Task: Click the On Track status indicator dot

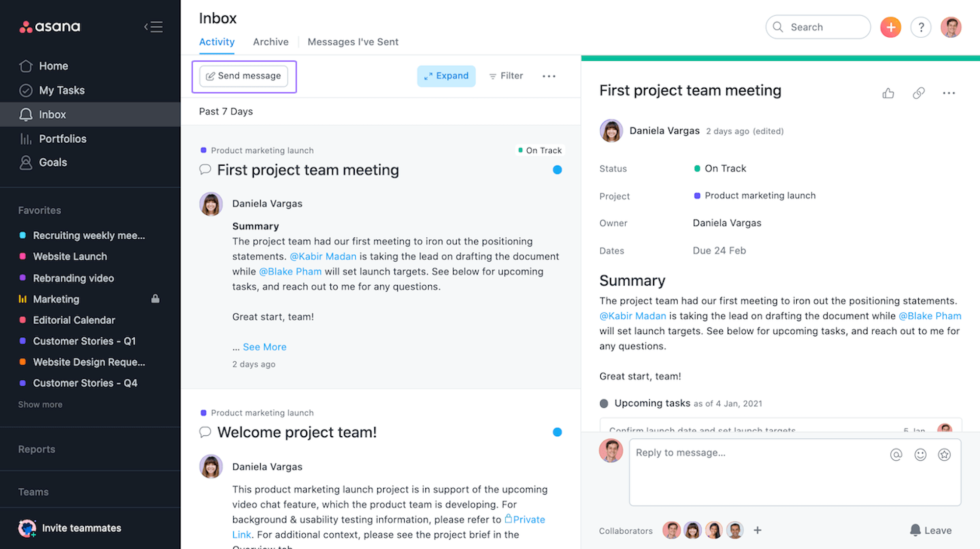Action: point(696,168)
